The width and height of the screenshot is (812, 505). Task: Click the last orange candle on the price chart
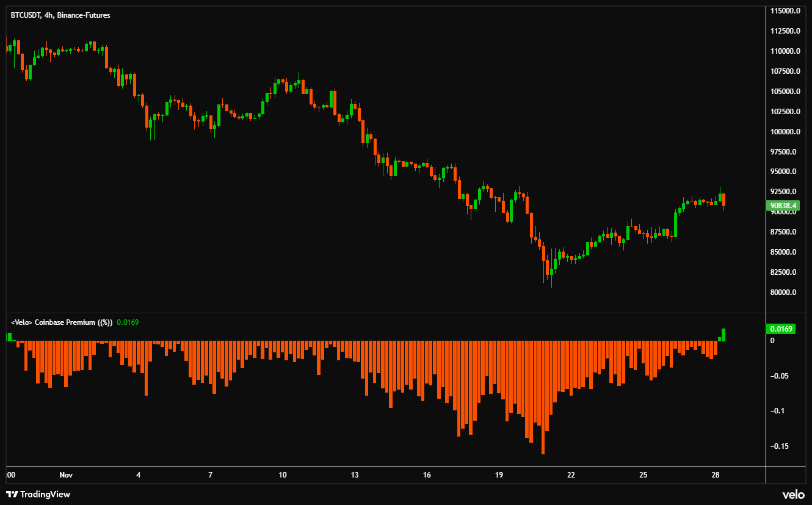[x=723, y=201]
